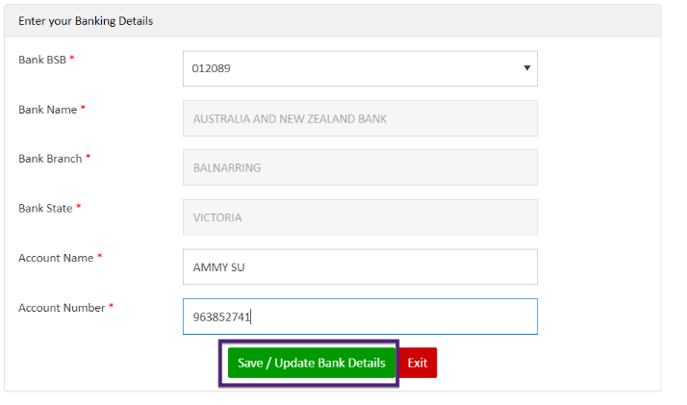Click the Save / Update Bank Details button
Viewport: 687px width, 405px height.
click(312, 362)
